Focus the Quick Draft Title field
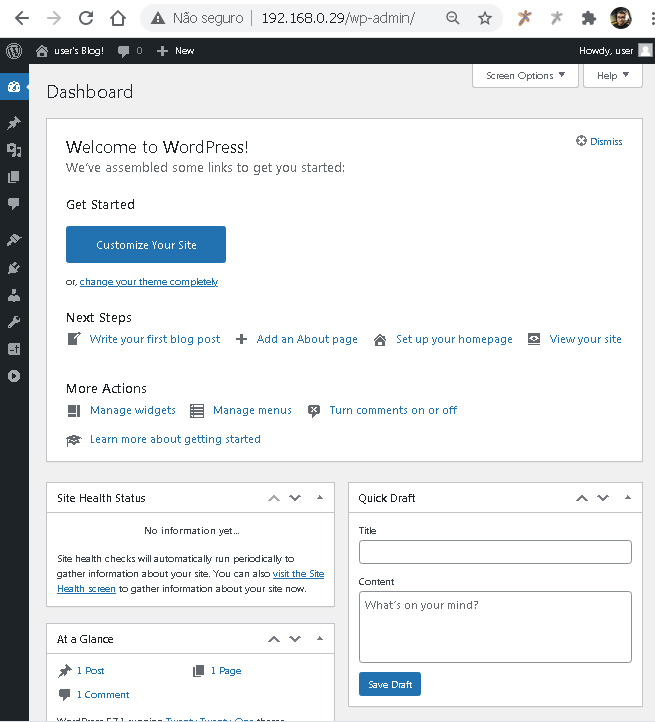This screenshot has height=722, width=655. (x=495, y=552)
